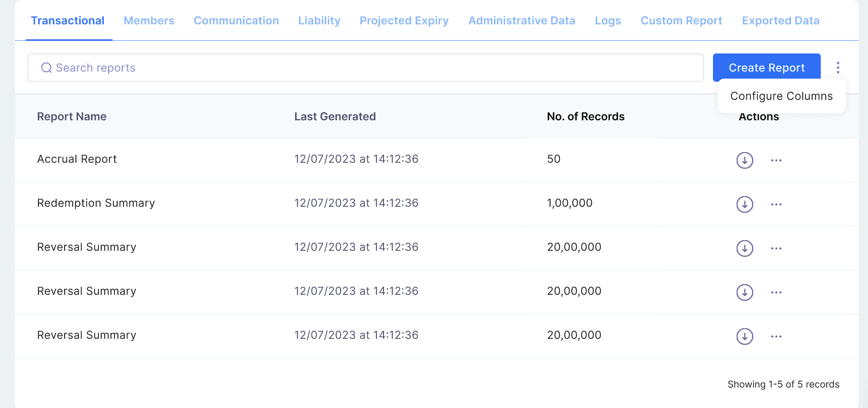Open more actions for last Reversal Summary

[x=776, y=336]
